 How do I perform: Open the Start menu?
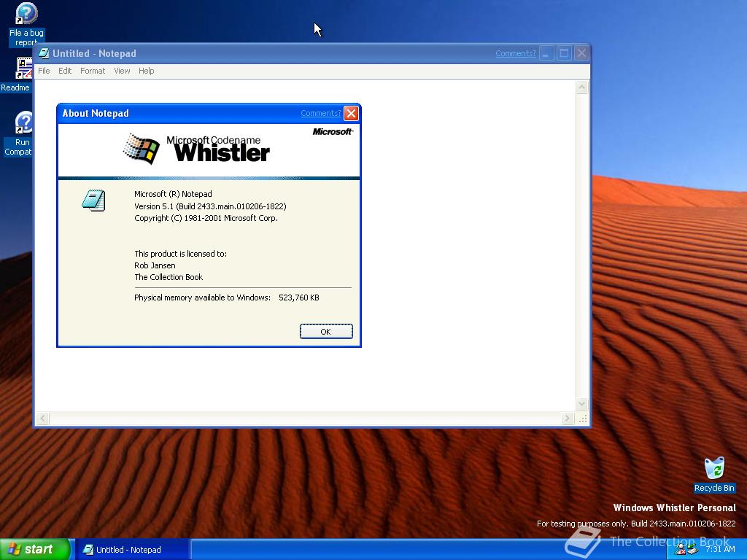coord(34,549)
